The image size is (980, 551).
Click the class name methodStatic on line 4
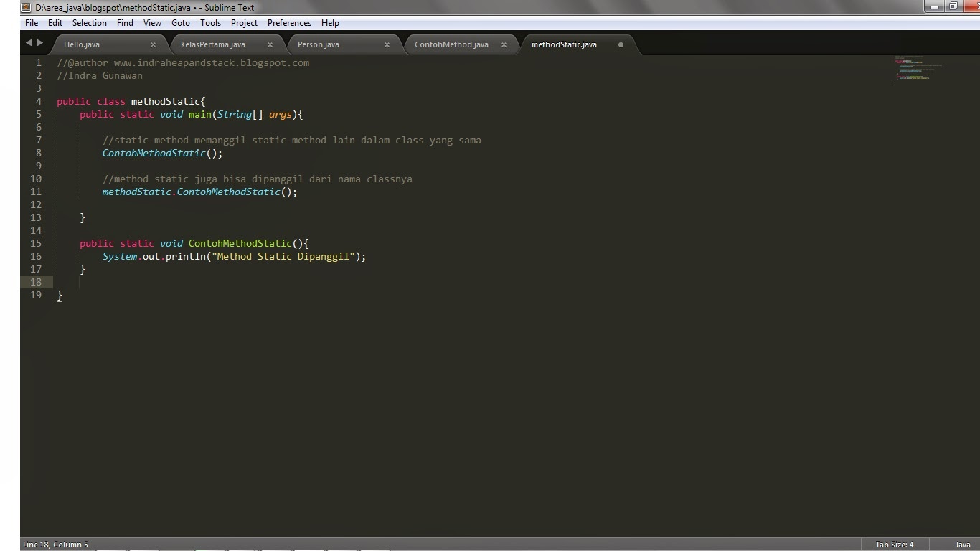[166, 101]
